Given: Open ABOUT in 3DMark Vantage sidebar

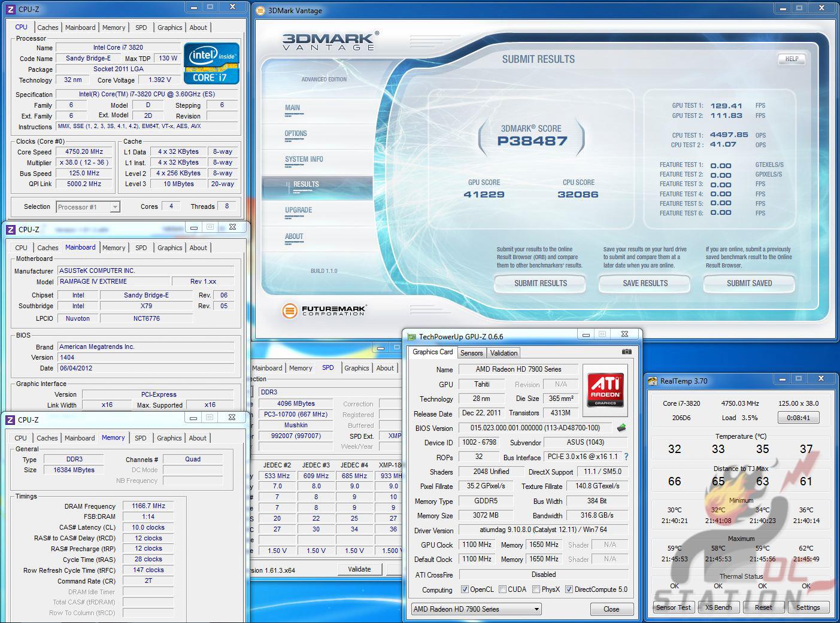Looking at the screenshot, I should pos(294,237).
